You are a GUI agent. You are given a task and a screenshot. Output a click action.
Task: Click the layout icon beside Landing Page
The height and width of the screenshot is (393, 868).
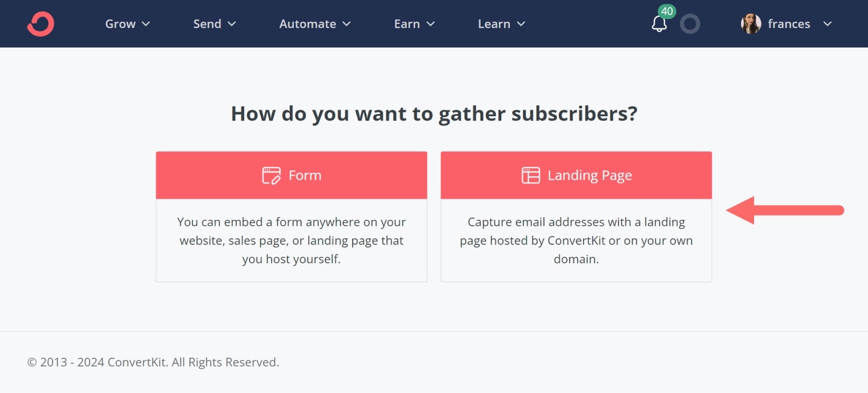point(531,175)
